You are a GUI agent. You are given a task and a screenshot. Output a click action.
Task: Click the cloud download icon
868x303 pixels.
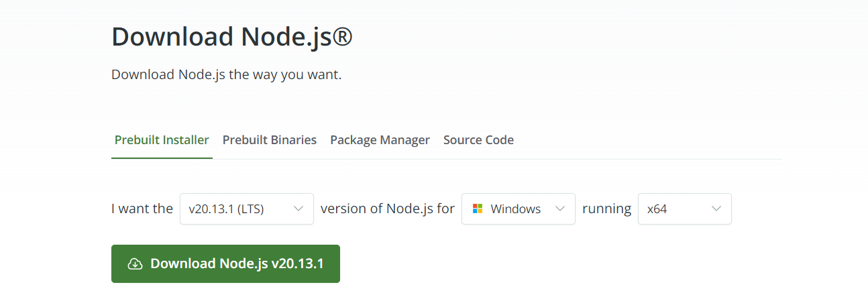point(135,263)
